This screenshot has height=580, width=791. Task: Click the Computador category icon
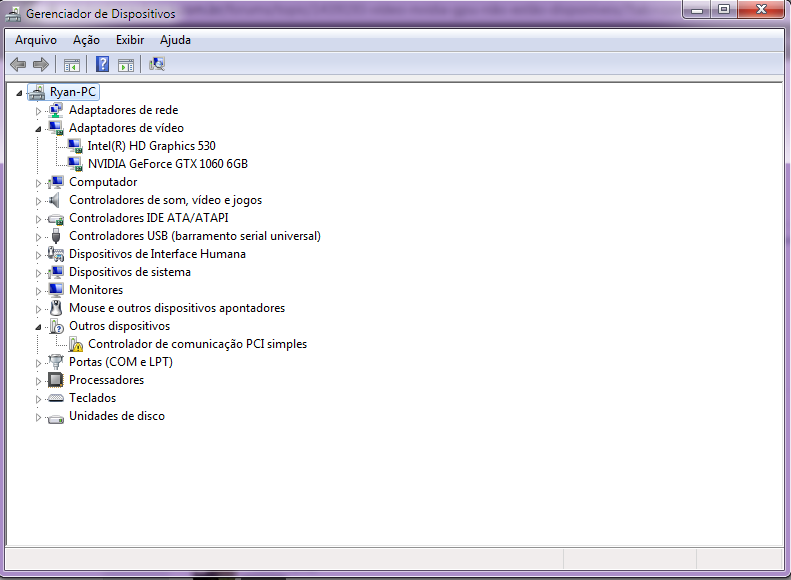pyautogui.click(x=55, y=182)
